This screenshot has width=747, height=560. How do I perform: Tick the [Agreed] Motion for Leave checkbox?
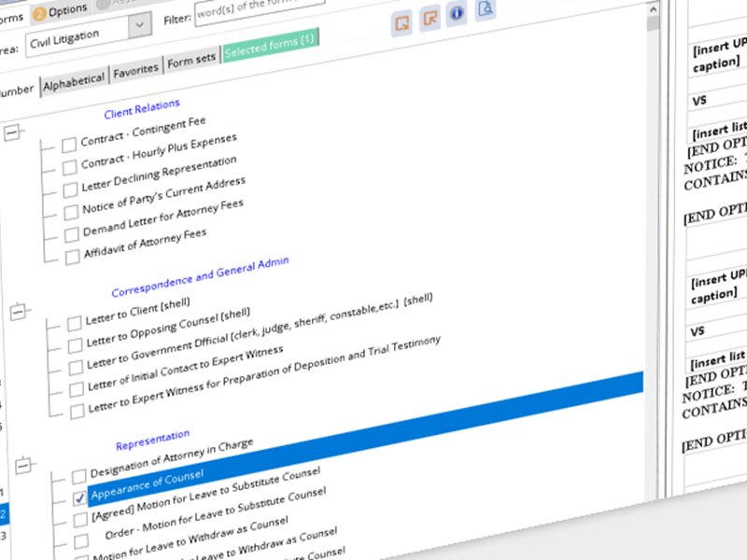click(80, 519)
